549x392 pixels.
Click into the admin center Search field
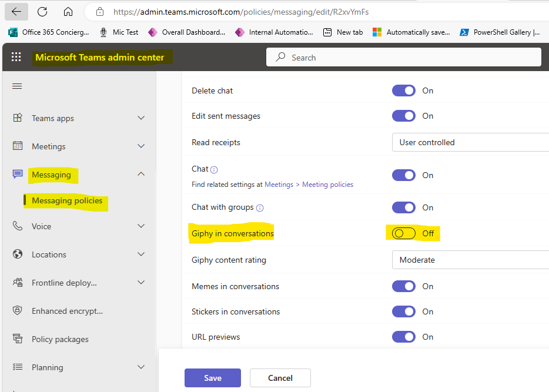click(404, 57)
